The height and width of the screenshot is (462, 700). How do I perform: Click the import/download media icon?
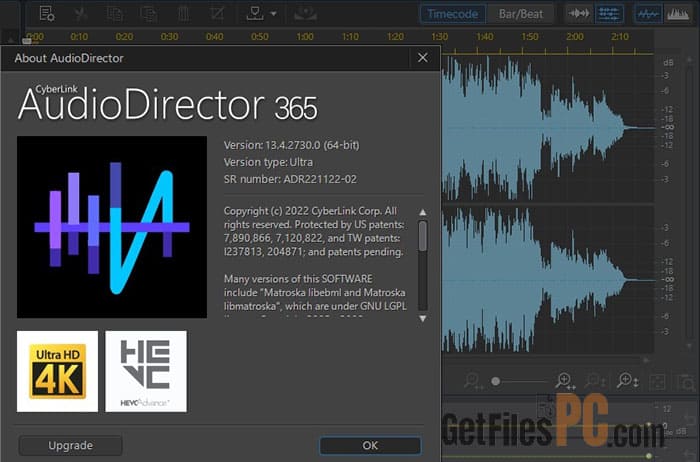coord(255,14)
